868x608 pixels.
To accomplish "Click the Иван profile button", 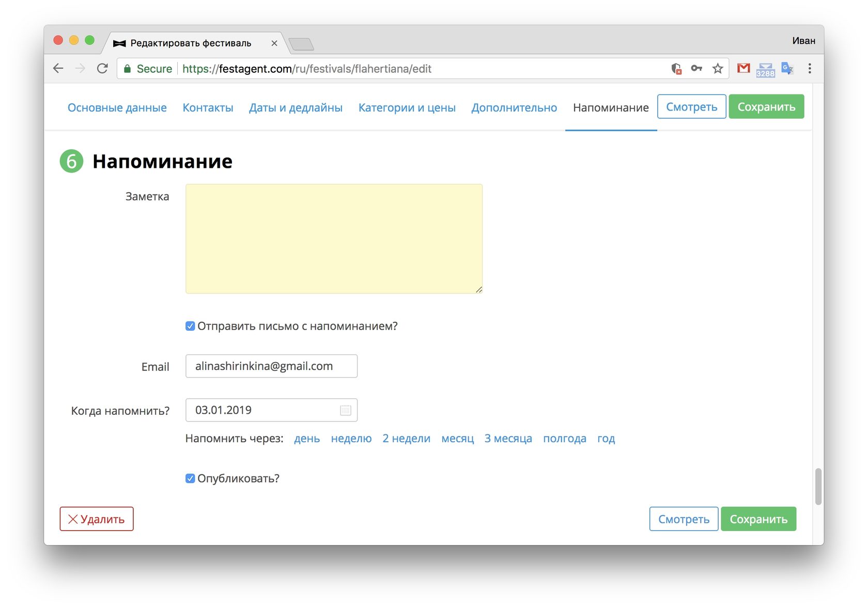I will [803, 41].
